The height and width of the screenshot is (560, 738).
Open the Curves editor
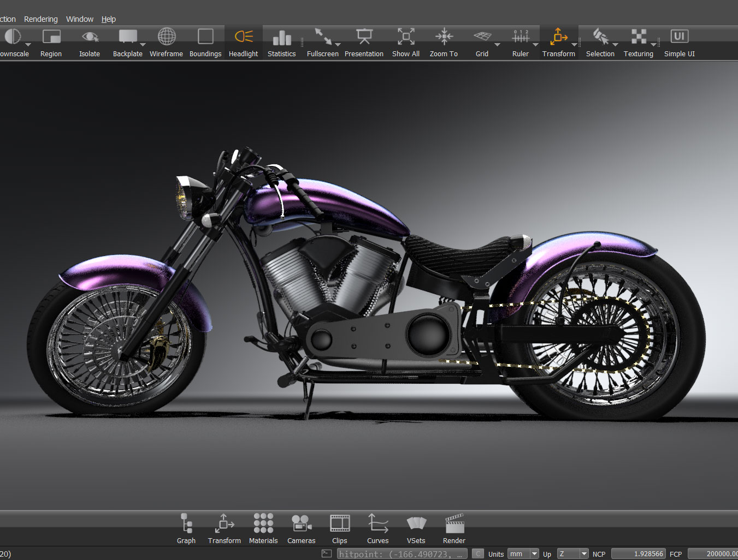tap(377, 524)
